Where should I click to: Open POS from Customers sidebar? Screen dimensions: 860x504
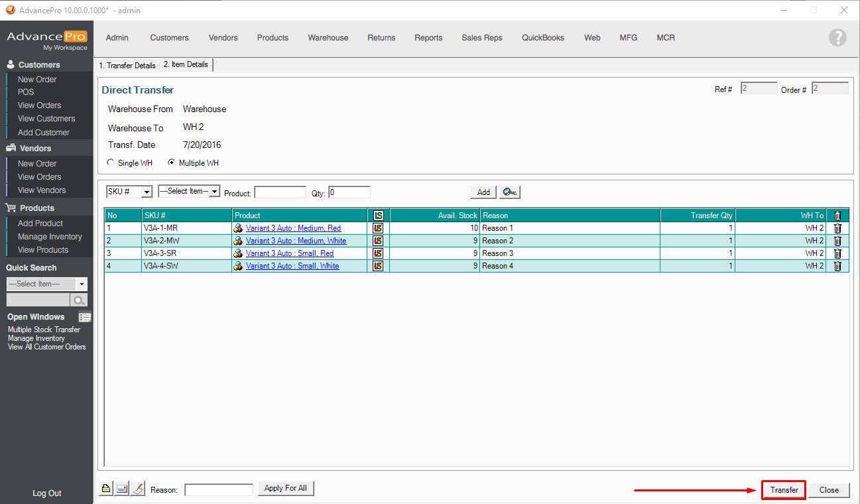[26, 92]
